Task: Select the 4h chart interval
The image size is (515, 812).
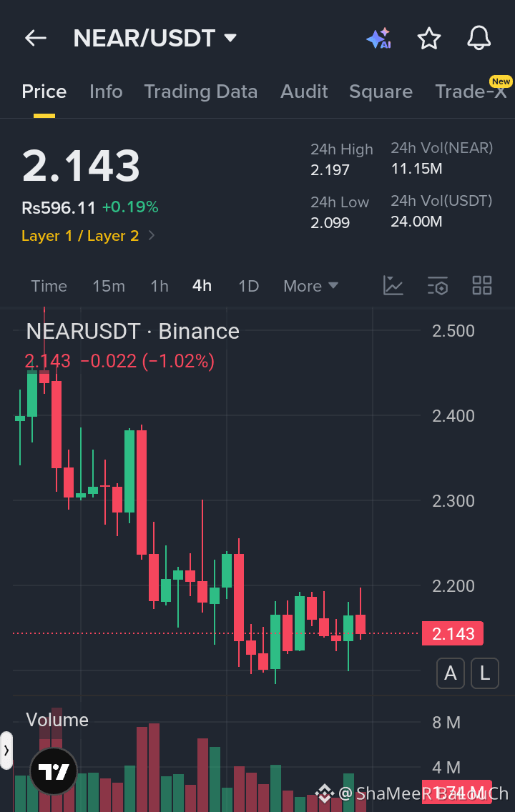Action: 202,285
